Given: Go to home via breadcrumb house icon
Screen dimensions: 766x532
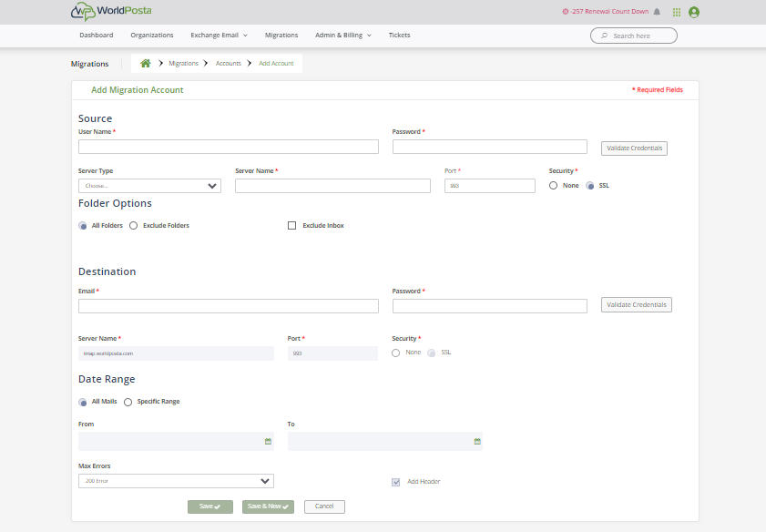Looking at the screenshot, I should (145, 63).
